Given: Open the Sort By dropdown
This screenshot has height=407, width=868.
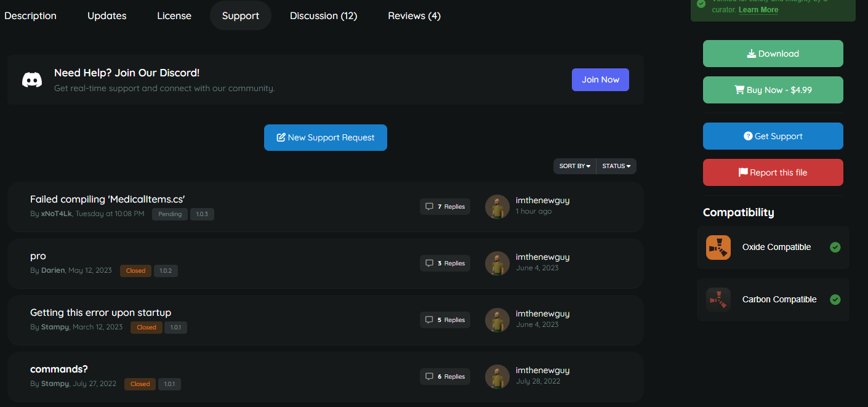Looking at the screenshot, I should point(574,166).
